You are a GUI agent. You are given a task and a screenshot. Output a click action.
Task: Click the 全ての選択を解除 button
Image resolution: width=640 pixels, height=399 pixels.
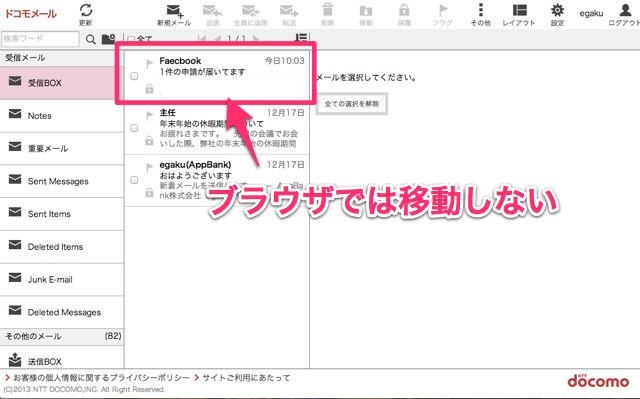click(x=352, y=104)
